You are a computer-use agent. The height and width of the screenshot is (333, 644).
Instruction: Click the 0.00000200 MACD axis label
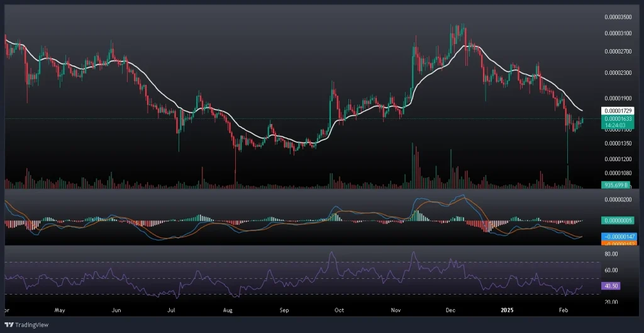(618, 199)
